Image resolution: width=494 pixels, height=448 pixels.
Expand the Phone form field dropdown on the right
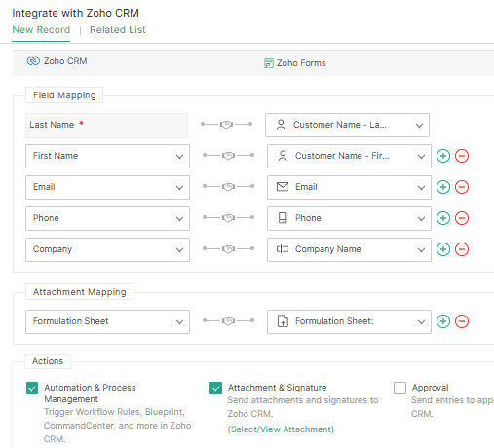tap(349, 218)
